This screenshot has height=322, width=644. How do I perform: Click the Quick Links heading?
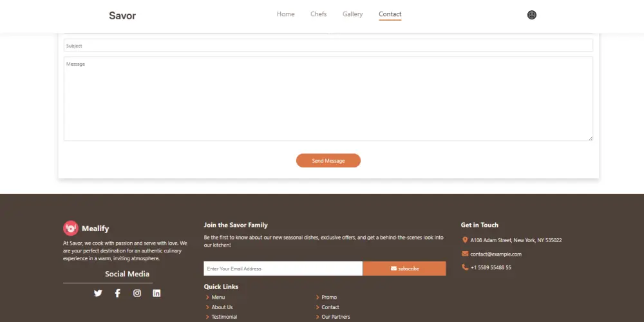pos(221,287)
